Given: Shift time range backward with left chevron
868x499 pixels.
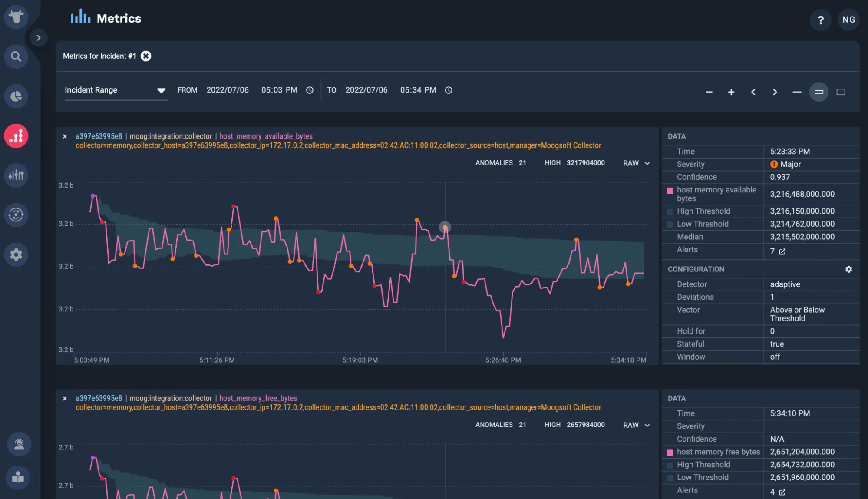Looking at the screenshot, I should pos(753,92).
